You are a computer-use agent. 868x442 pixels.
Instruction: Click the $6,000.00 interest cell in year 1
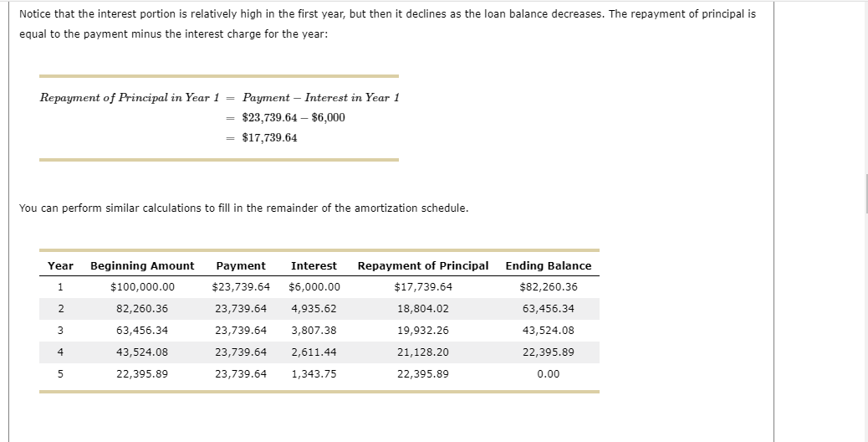pyautogui.click(x=314, y=287)
